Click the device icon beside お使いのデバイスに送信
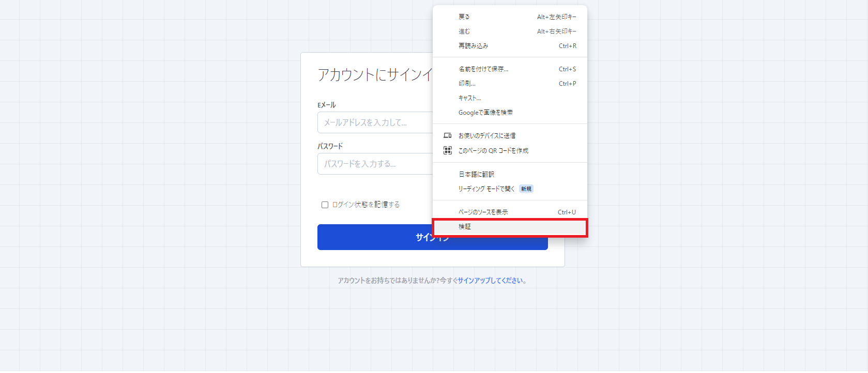Viewport: 868px width, 373px height. pyautogui.click(x=448, y=136)
